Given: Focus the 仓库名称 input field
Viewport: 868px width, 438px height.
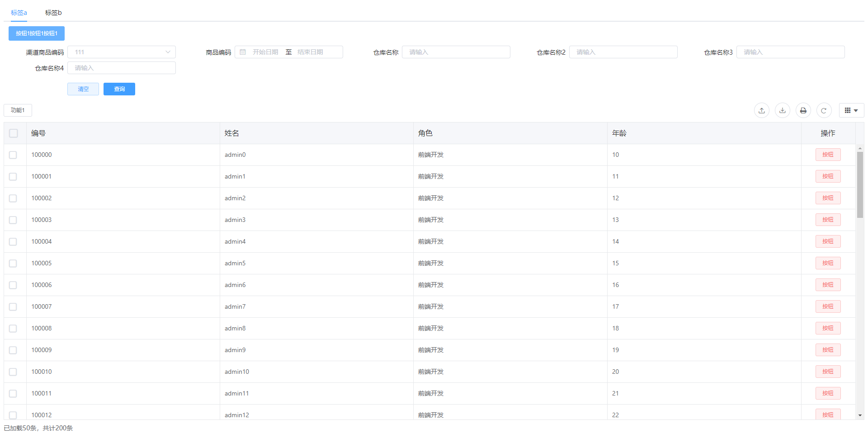Looking at the screenshot, I should [x=456, y=52].
